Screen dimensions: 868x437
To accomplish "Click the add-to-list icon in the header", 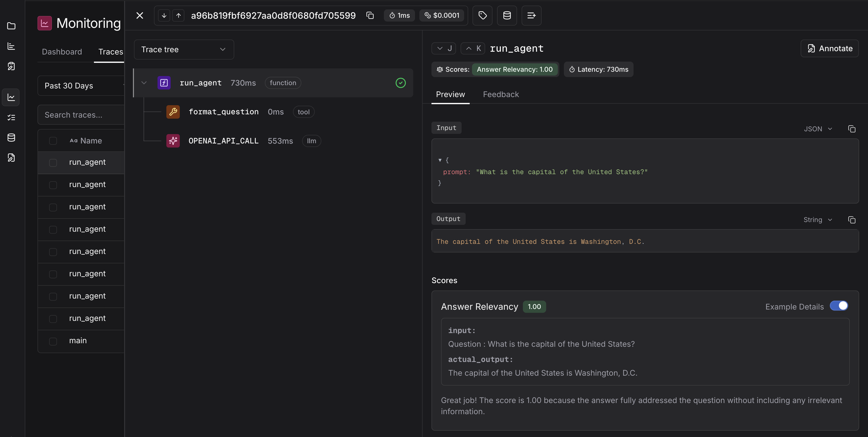I will [x=531, y=15].
